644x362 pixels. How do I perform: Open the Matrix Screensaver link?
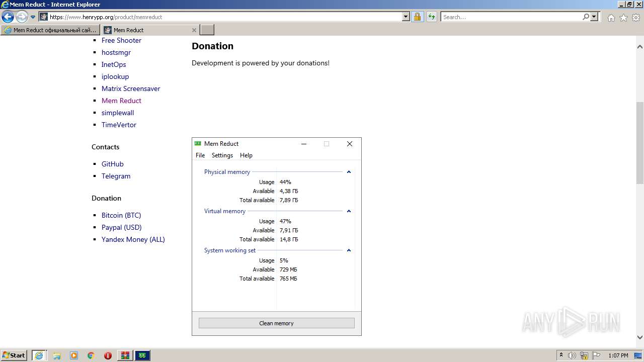click(131, 88)
